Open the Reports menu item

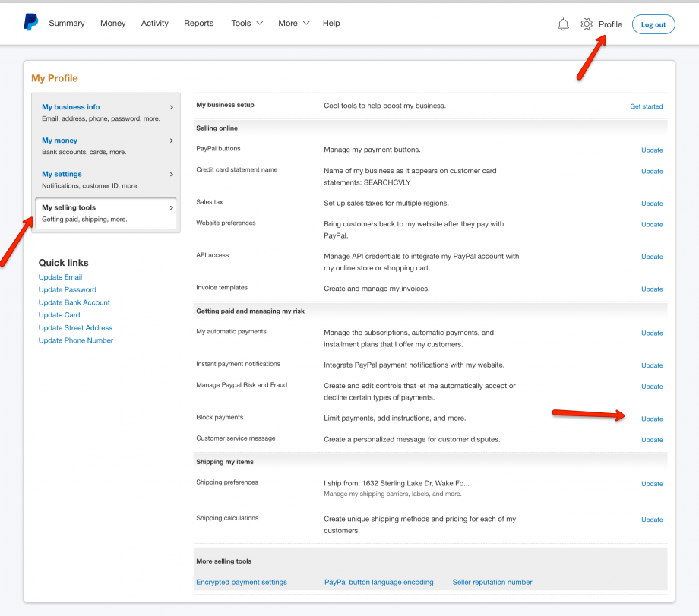coord(199,24)
